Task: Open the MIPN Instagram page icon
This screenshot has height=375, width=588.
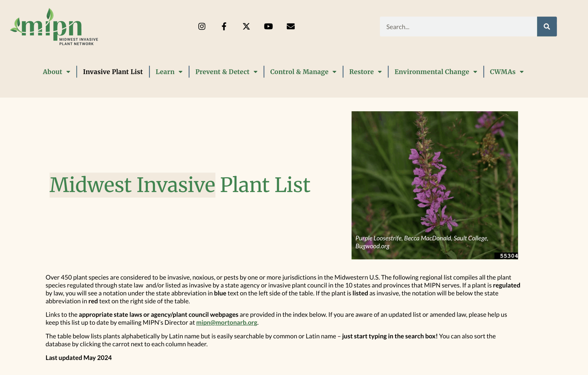Action: [202, 26]
